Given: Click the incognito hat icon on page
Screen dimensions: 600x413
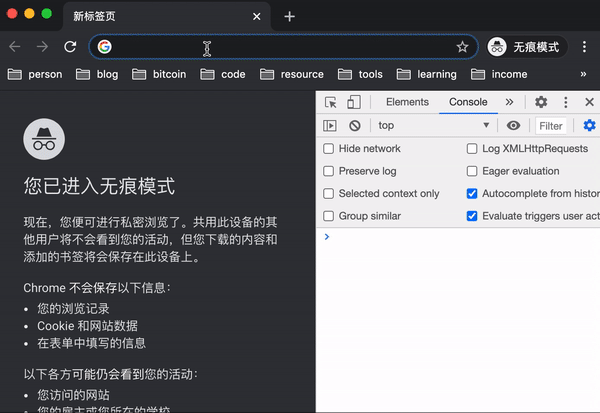Looking at the screenshot, I should 44,139.
